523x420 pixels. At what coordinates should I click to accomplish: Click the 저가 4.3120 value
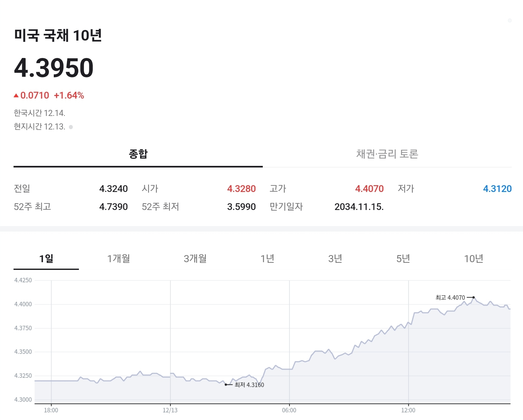[497, 189]
